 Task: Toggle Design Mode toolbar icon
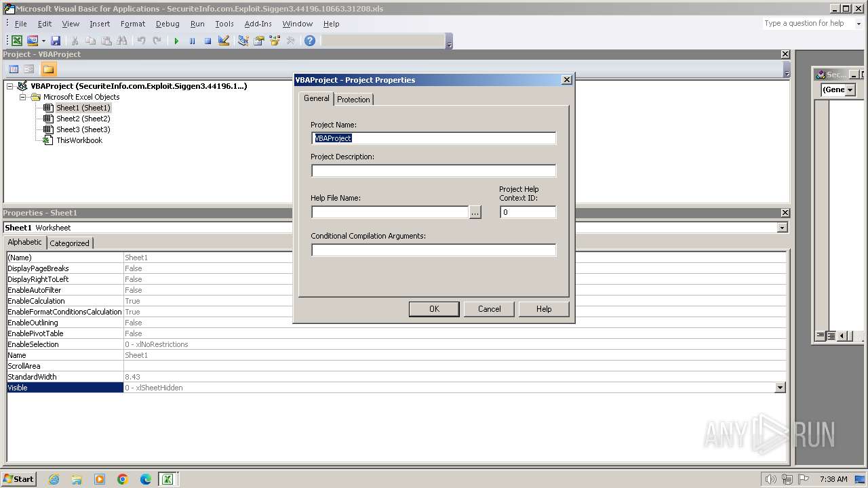(x=224, y=41)
